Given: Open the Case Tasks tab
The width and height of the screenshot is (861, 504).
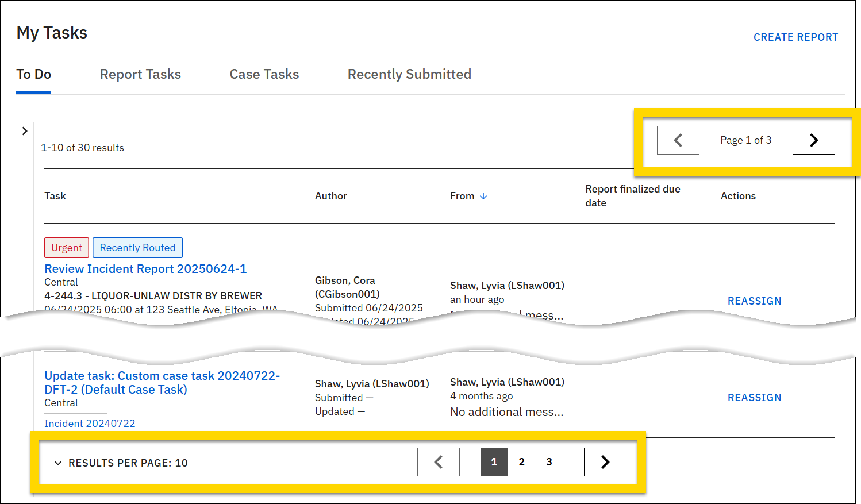Looking at the screenshot, I should click(x=264, y=74).
